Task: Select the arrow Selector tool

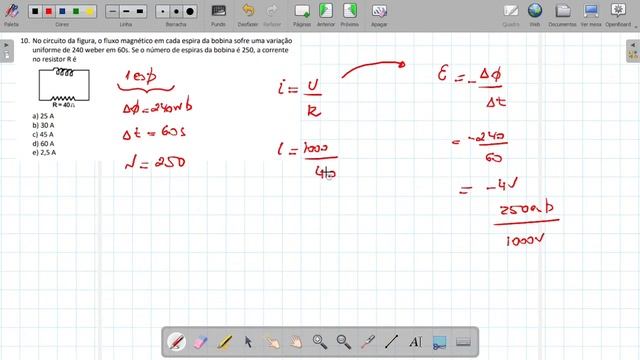Action: (248, 342)
